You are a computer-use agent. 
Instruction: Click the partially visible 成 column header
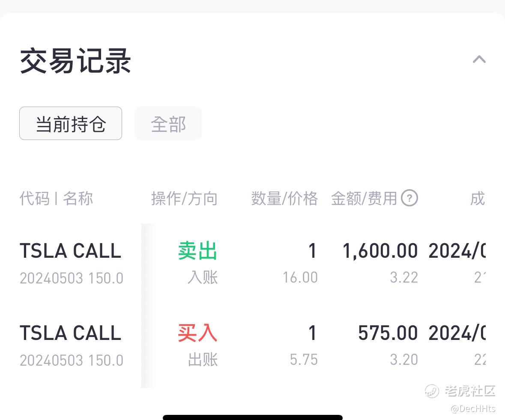coord(478,198)
